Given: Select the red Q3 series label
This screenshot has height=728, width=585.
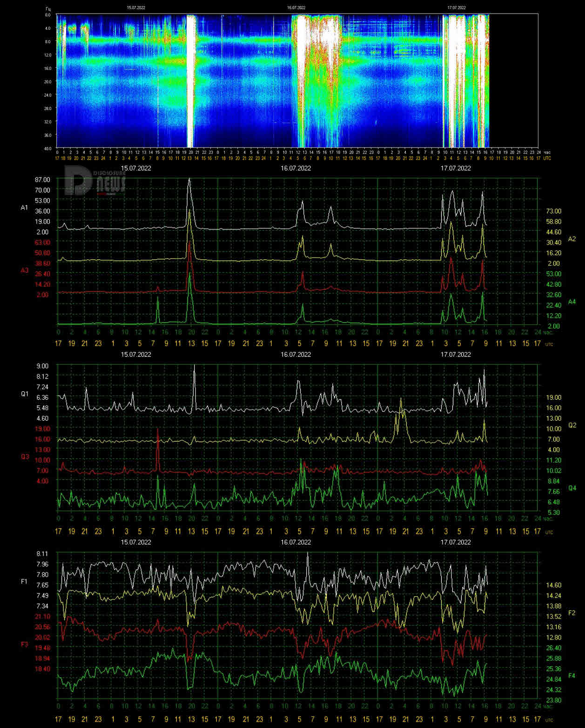Looking at the screenshot, I should point(25,456).
